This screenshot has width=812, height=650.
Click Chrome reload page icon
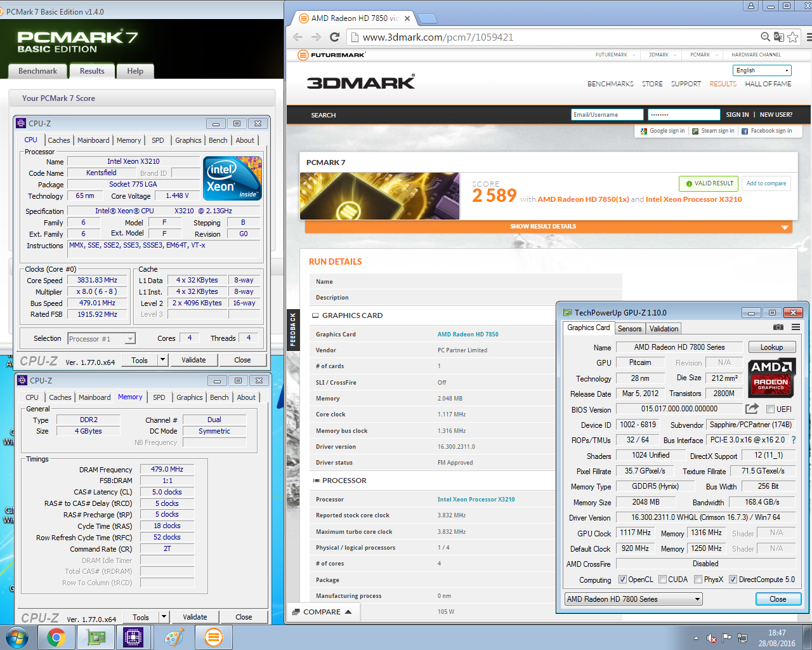point(335,37)
